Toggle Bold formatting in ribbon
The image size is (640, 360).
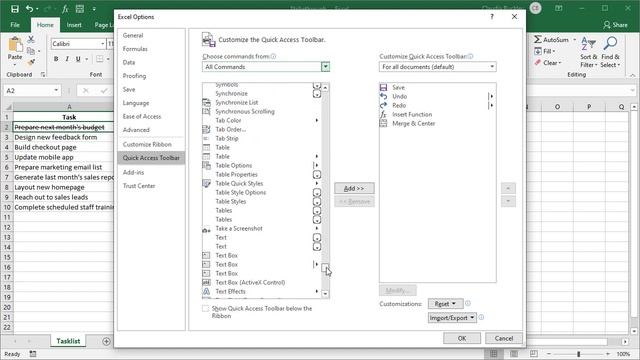click(56, 59)
